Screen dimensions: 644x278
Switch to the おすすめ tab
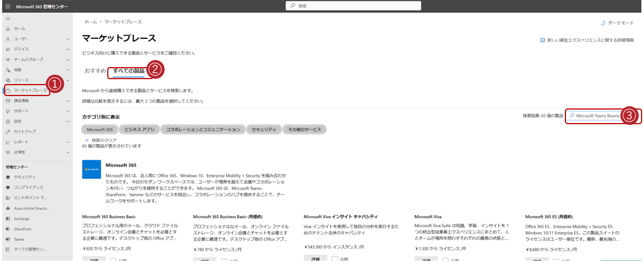tap(95, 71)
